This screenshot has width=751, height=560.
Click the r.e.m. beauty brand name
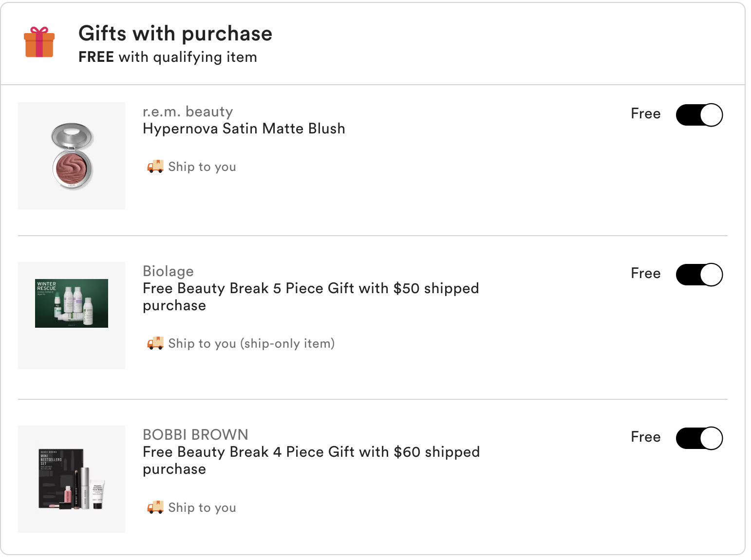coord(188,112)
